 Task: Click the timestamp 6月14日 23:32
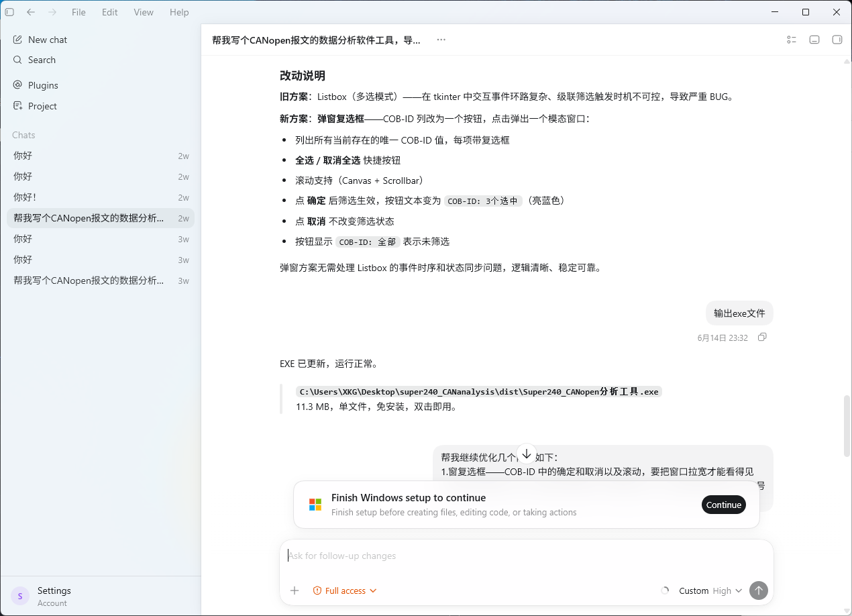click(x=723, y=338)
